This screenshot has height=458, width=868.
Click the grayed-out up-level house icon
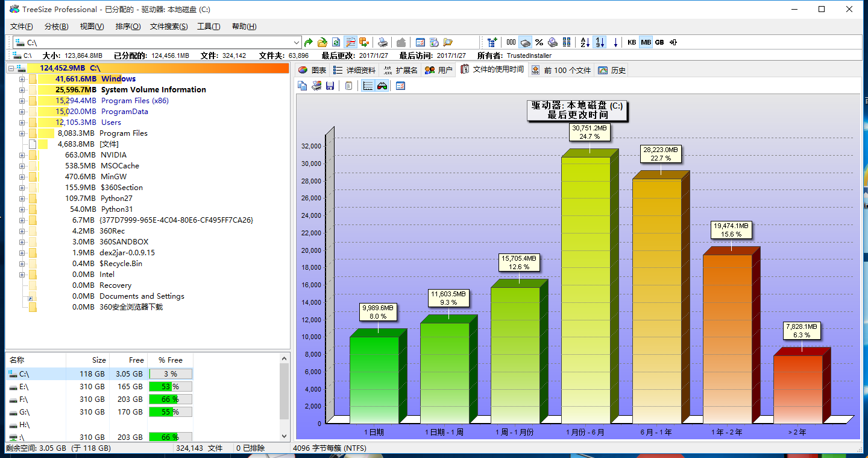[401, 42]
